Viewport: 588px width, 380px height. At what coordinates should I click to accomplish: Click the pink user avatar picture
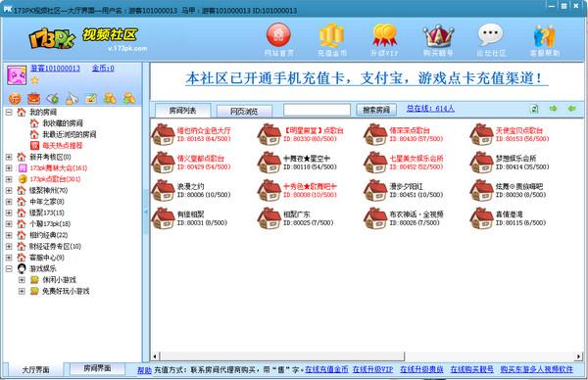coord(17,75)
